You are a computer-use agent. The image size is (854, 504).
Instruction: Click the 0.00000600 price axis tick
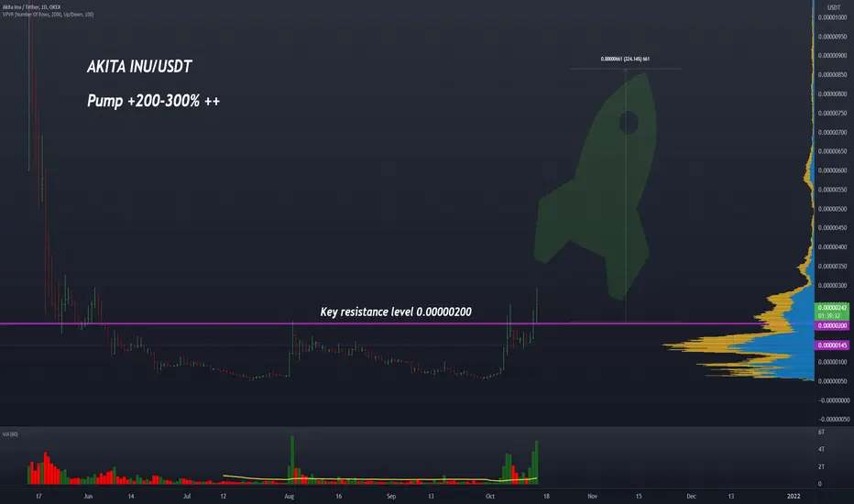(x=833, y=170)
